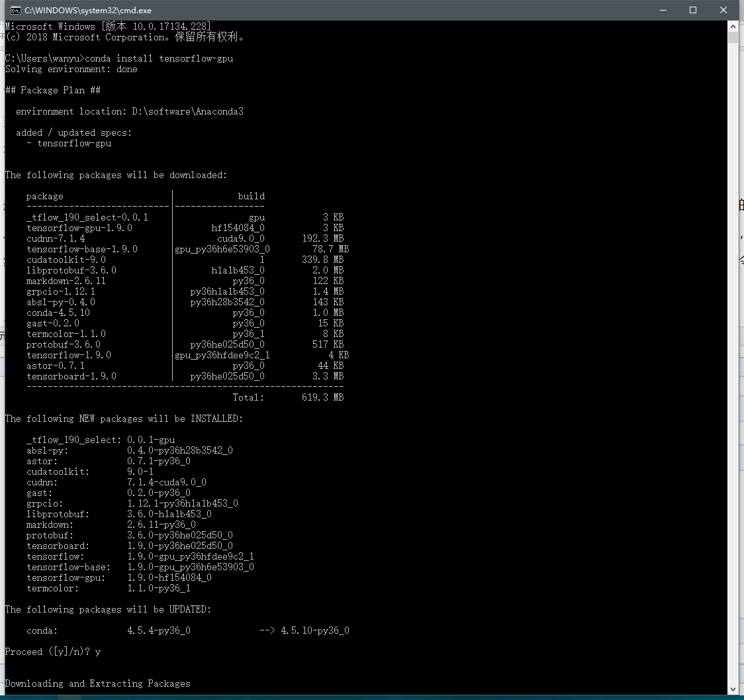Click the 'build' column header
This screenshot has width=744, height=700.
(251, 197)
